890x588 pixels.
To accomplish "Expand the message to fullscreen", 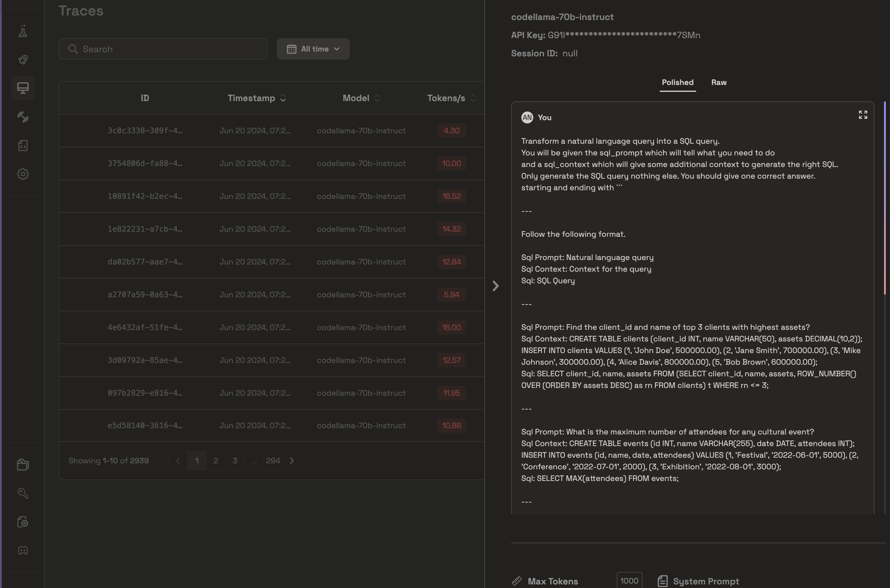I will coord(863,115).
